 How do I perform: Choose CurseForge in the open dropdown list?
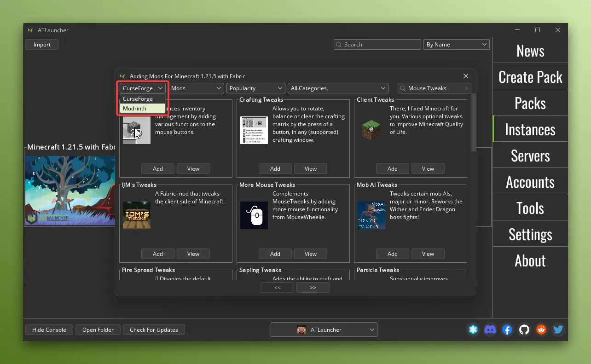142,99
